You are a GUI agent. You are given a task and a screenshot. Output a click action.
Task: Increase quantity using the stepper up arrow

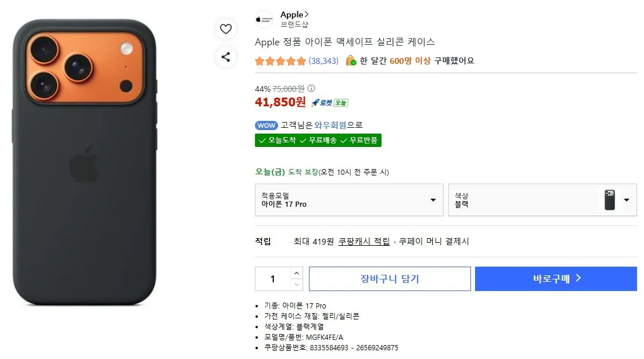click(297, 273)
